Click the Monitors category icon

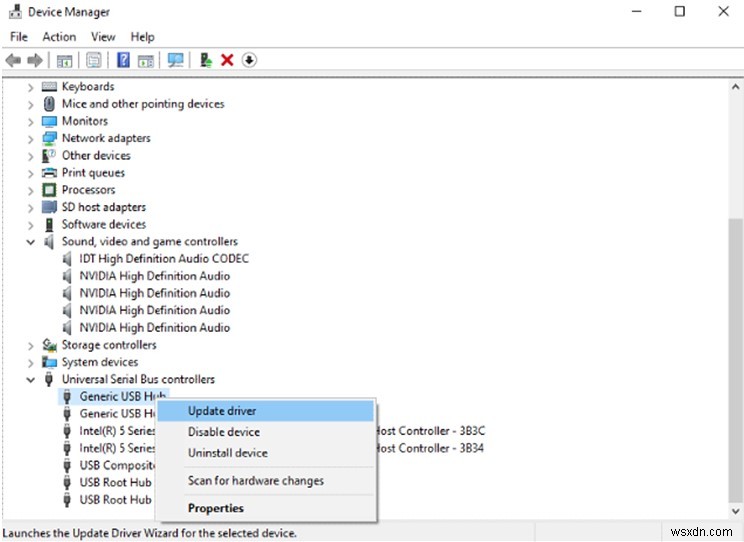pyautogui.click(x=49, y=121)
